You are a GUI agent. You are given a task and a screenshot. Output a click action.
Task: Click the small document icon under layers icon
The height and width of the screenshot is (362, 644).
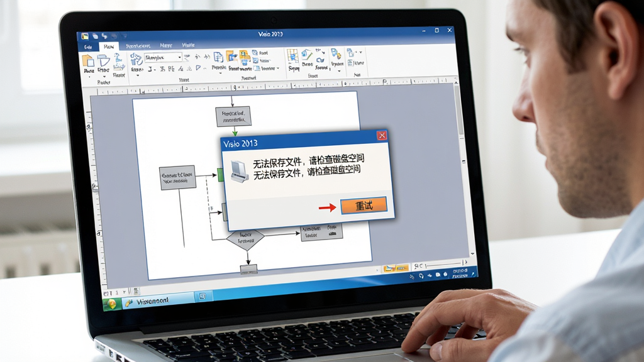(350, 63)
